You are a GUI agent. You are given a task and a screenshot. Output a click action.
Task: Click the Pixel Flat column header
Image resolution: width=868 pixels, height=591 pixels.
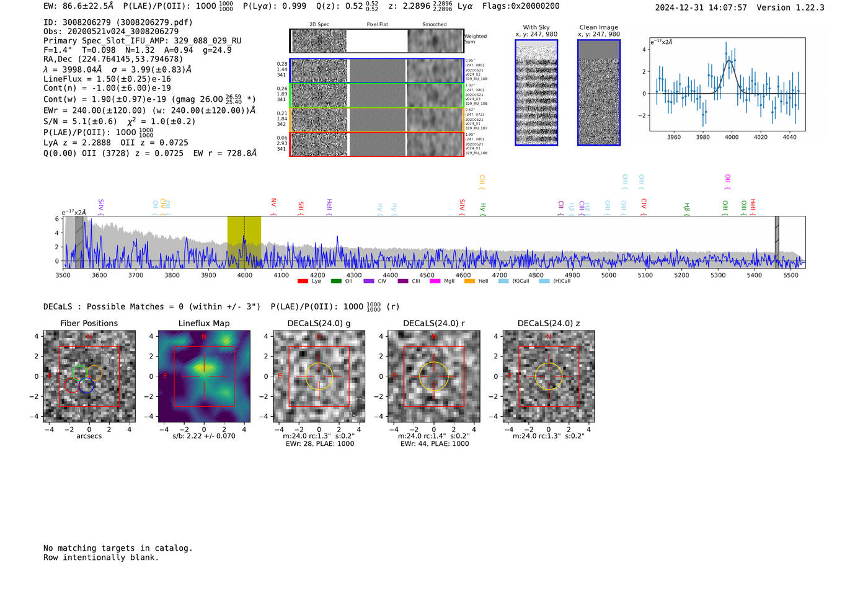[x=377, y=25]
